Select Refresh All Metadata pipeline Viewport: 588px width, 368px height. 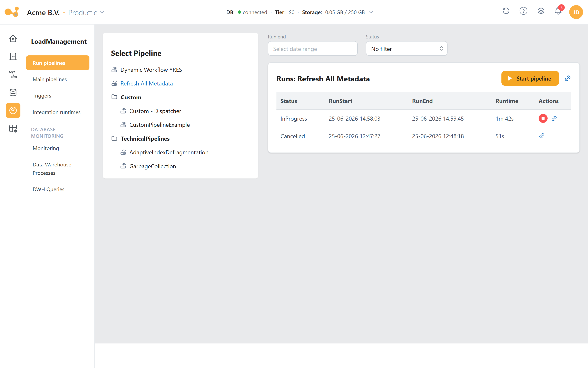click(x=147, y=83)
